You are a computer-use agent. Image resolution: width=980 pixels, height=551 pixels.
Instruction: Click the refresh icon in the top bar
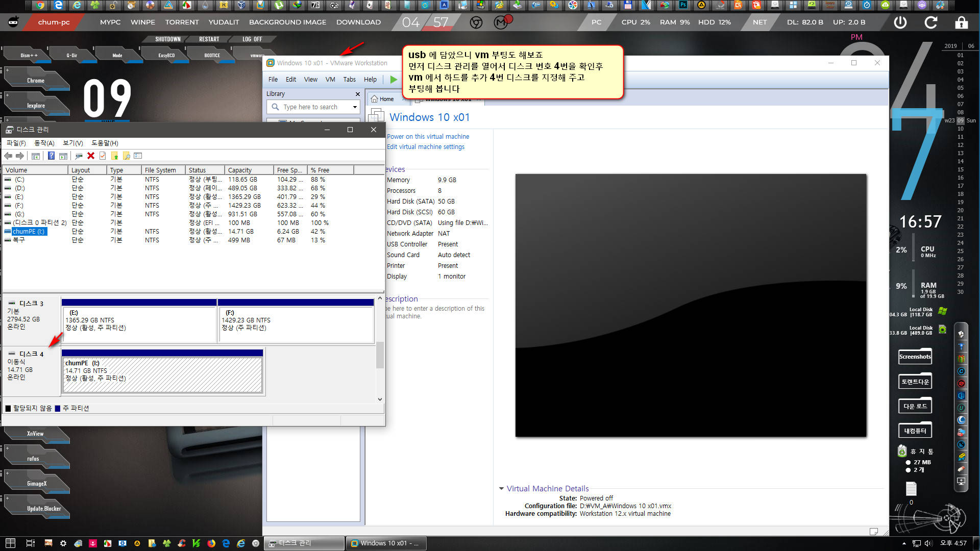click(x=931, y=22)
